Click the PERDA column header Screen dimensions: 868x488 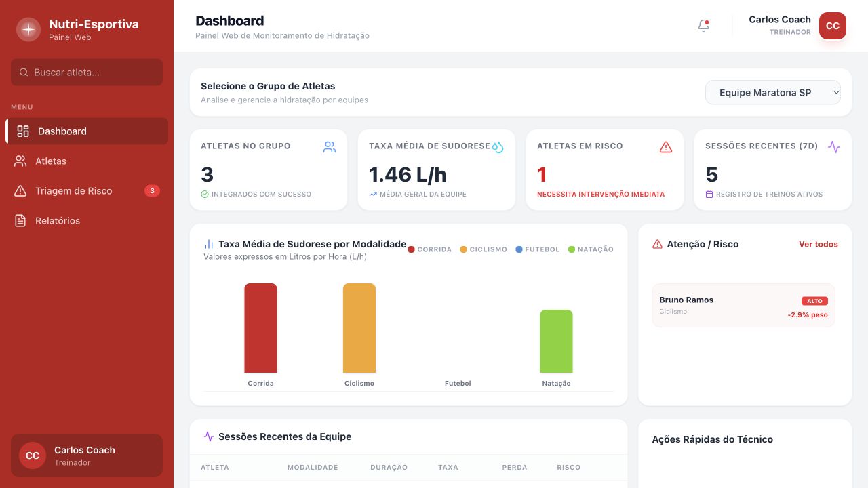[515, 467]
